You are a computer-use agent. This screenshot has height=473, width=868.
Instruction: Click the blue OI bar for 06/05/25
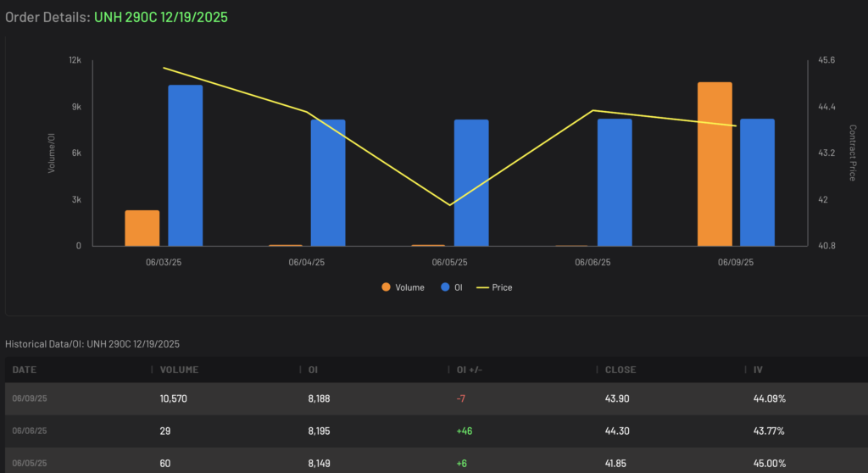pos(471,183)
